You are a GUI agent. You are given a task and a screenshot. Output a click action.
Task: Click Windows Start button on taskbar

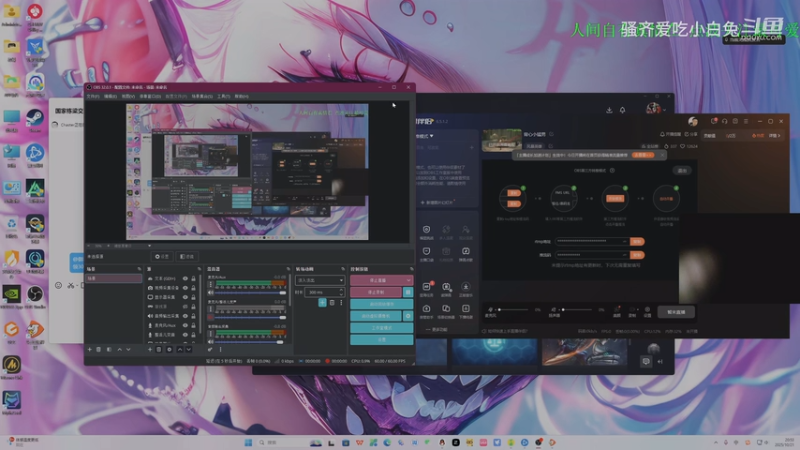coord(248,442)
